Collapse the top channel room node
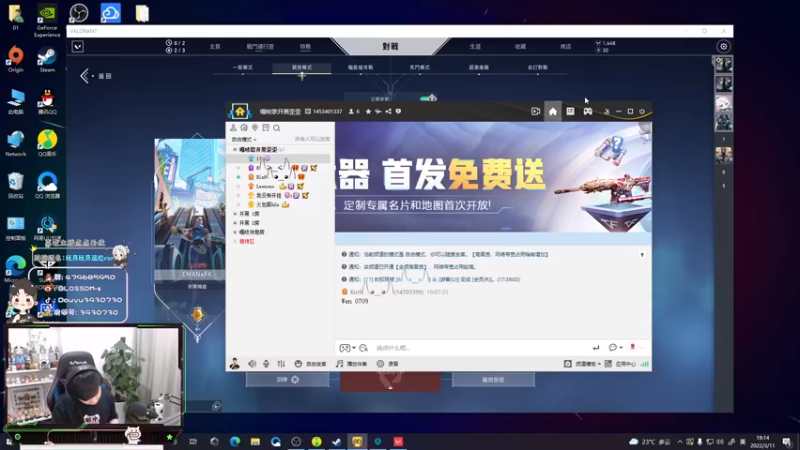 [235, 149]
